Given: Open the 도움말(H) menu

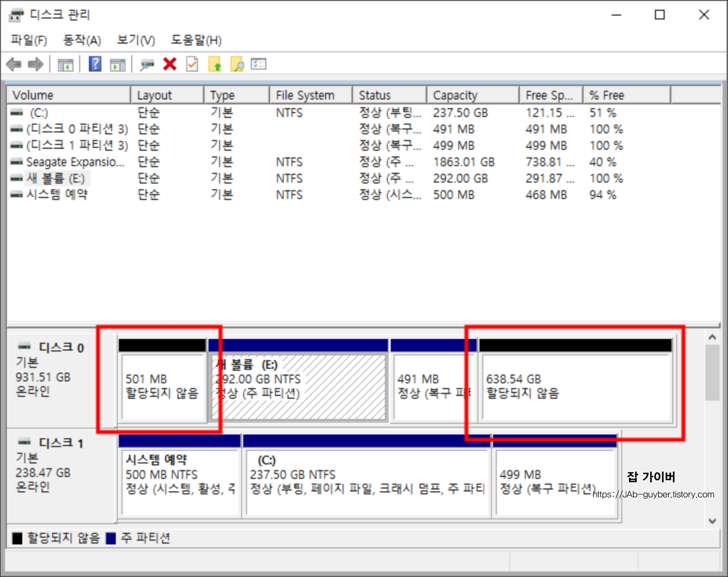Looking at the screenshot, I should [x=195, y=40].
